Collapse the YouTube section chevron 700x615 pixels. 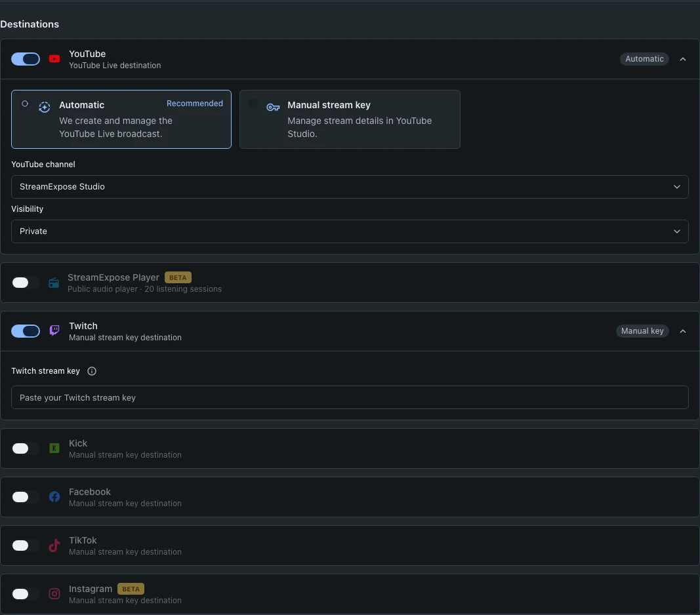(x=682, y=59)
